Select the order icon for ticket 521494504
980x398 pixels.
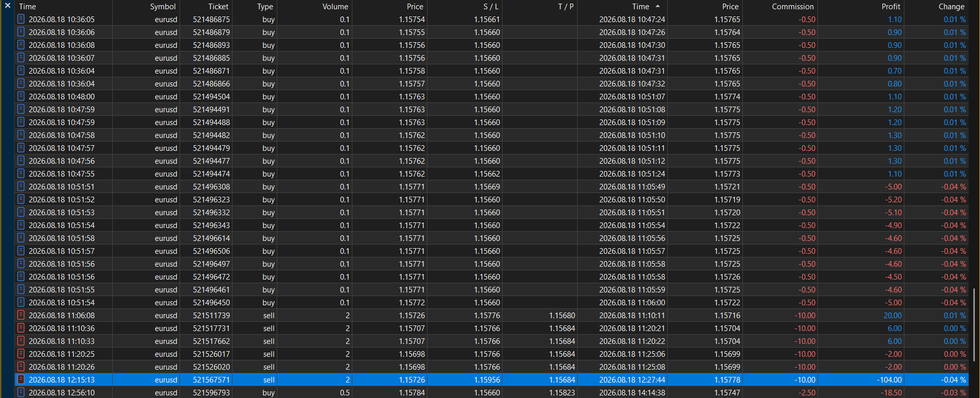[21, 96]
